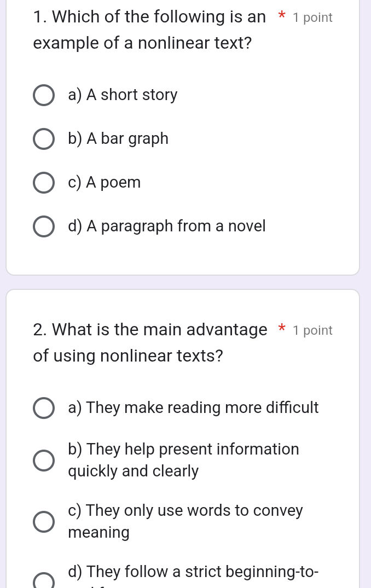Screen dimensions: 371x588
Task: Click the radio circle beside "A short story"
Action: coord(44,95)
